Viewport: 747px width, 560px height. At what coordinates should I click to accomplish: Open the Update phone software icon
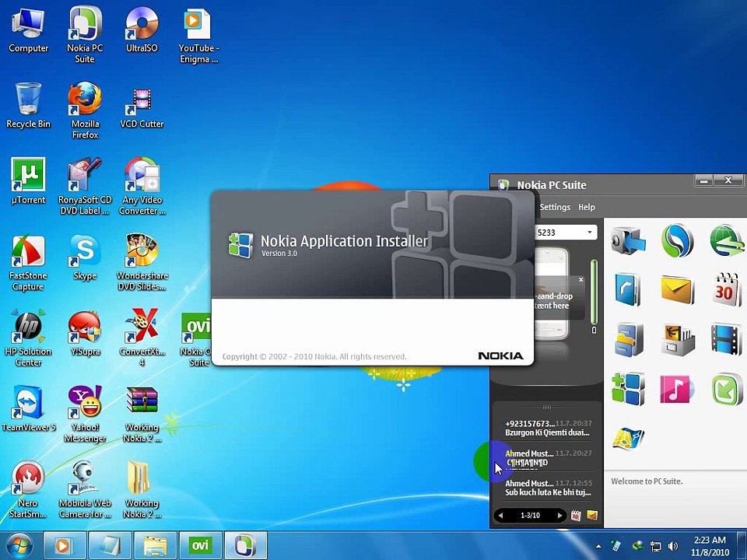727,389
